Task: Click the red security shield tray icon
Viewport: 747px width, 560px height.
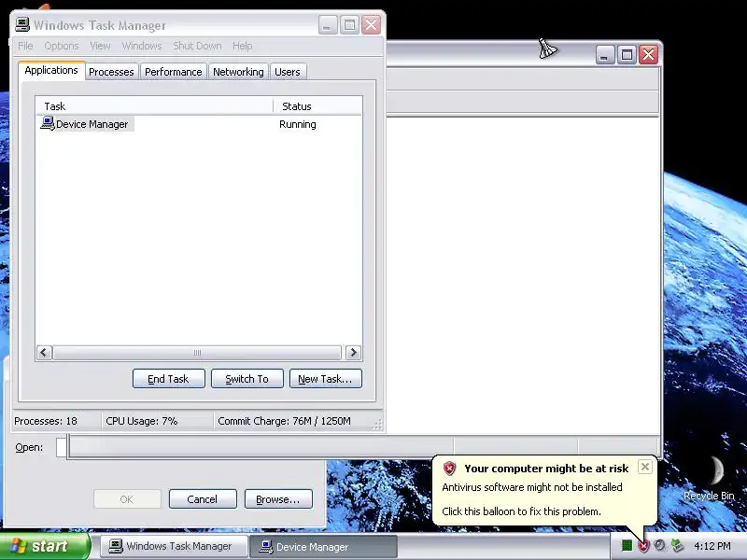Action: (643, 546)
